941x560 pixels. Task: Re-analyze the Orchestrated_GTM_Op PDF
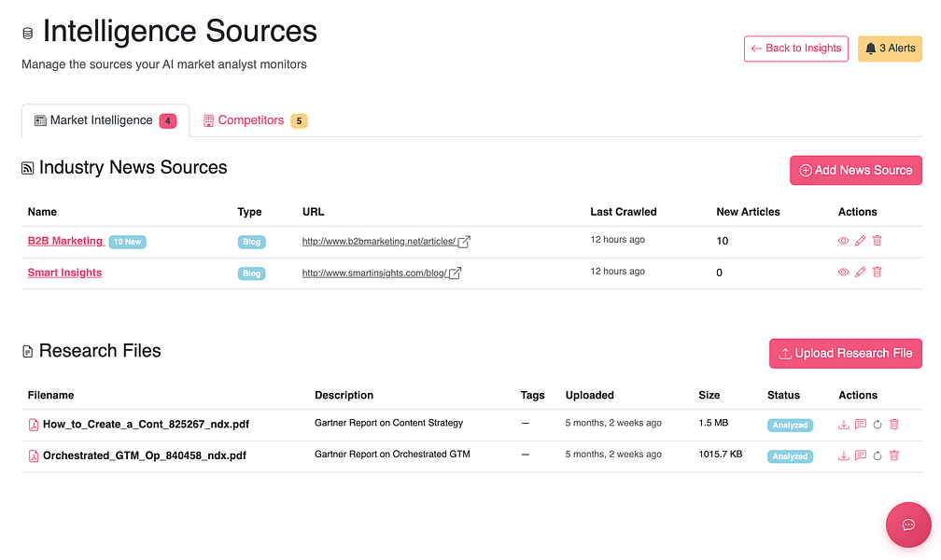878,455
